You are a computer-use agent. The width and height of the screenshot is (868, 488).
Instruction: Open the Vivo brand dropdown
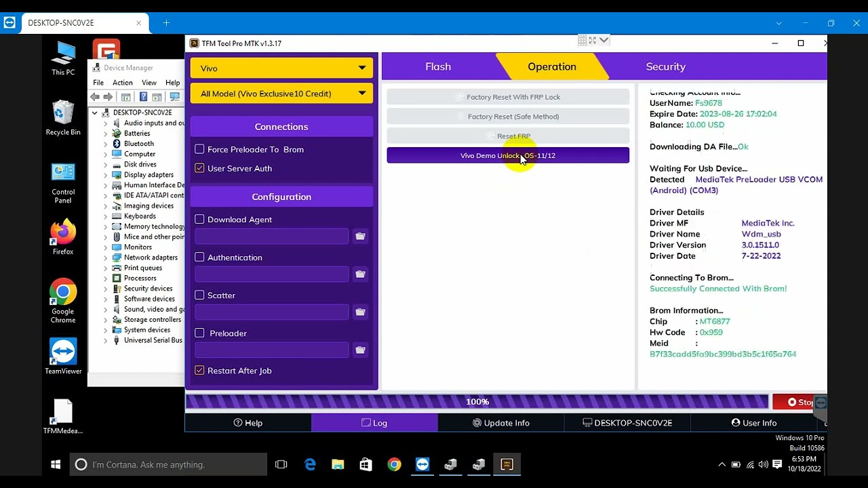(281, 68)
